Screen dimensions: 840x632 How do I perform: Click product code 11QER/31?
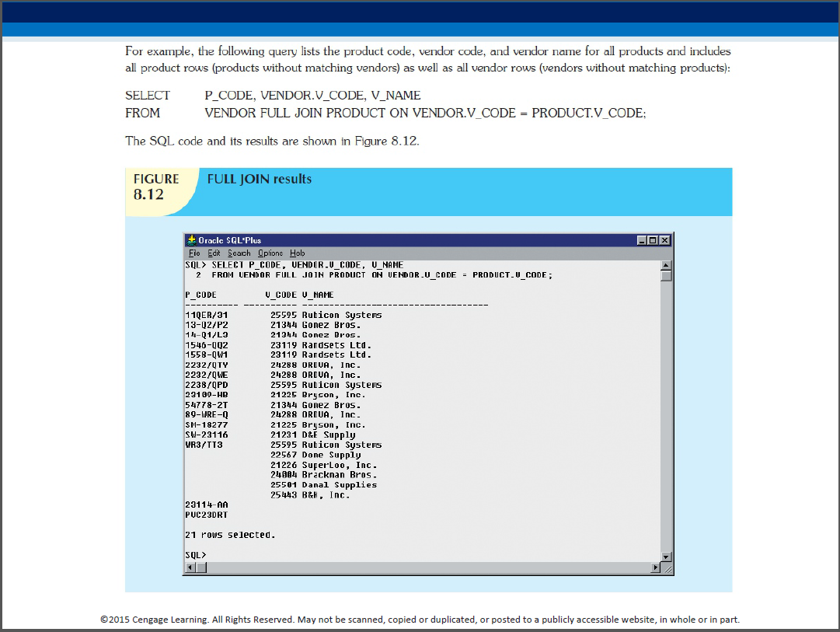pyautogui.click(x=206, y=315)
